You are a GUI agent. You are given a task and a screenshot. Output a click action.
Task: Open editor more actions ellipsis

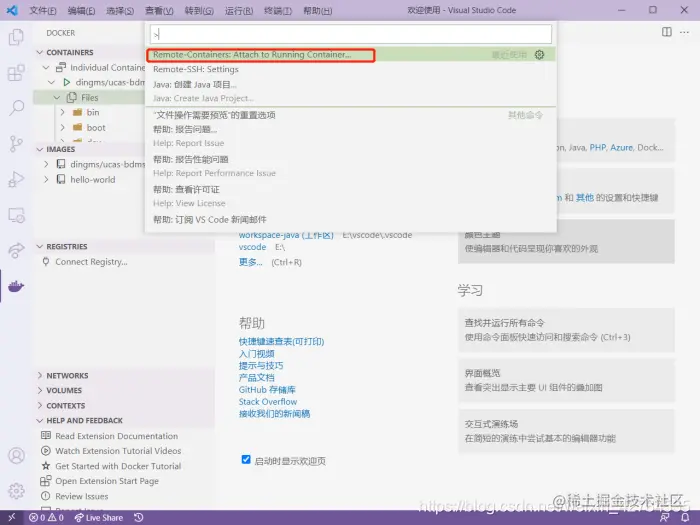point(684,32)
